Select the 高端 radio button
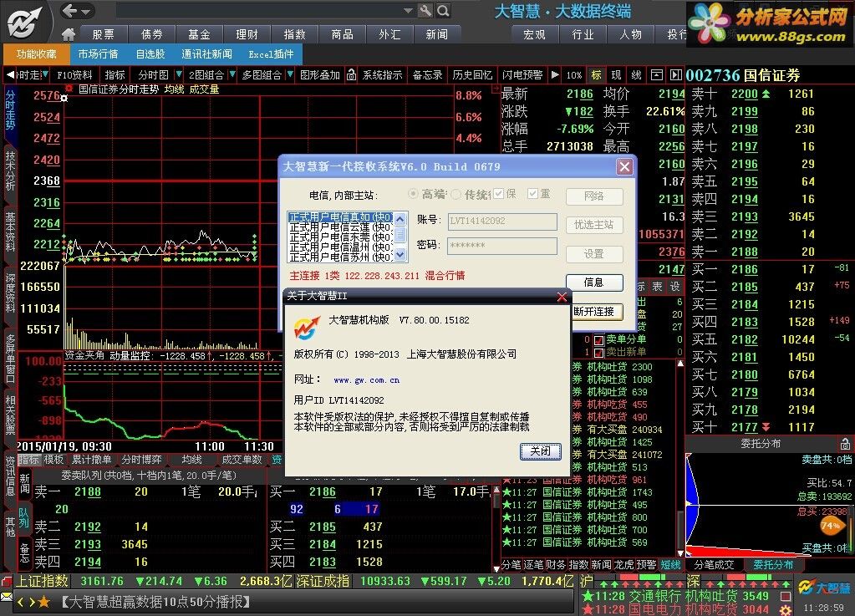Viewport: 855px width, 616px height. pos(413,194)
